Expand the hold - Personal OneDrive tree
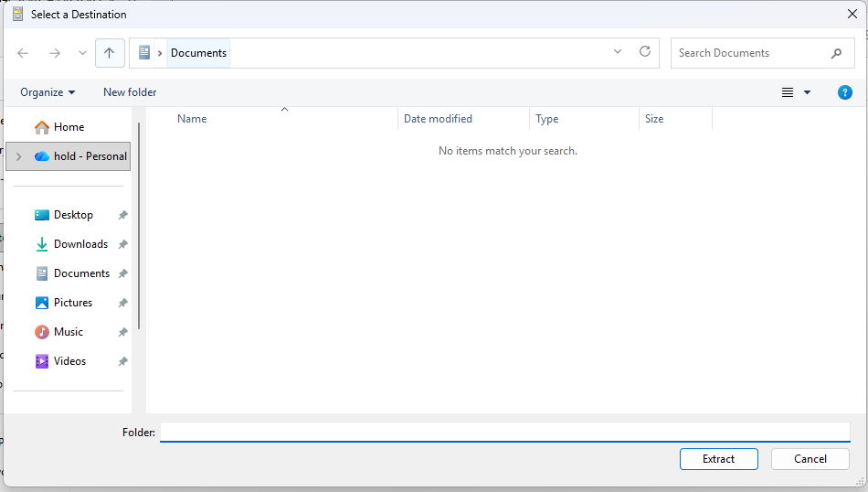 coord(18,156)
